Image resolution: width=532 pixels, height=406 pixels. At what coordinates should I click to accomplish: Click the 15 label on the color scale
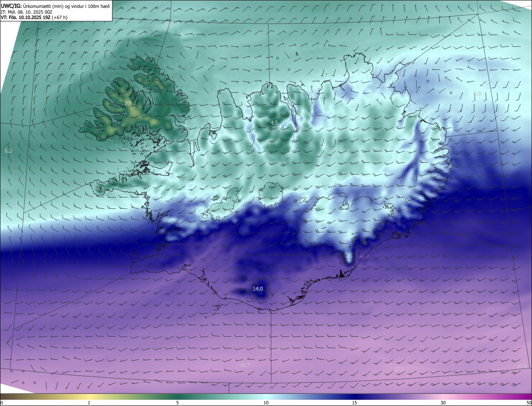[355, 403]
